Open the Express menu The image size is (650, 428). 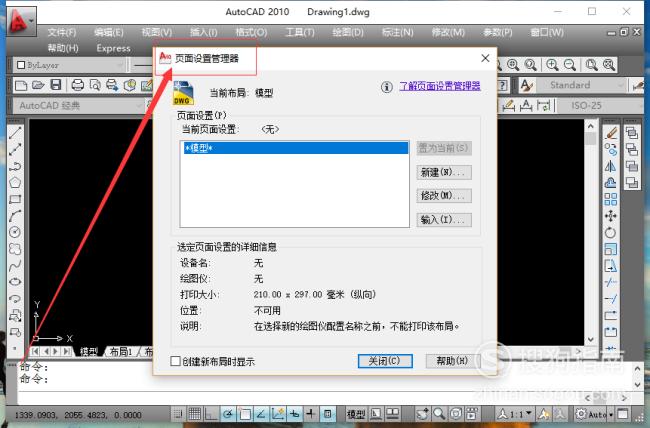[x=114, y=49]
